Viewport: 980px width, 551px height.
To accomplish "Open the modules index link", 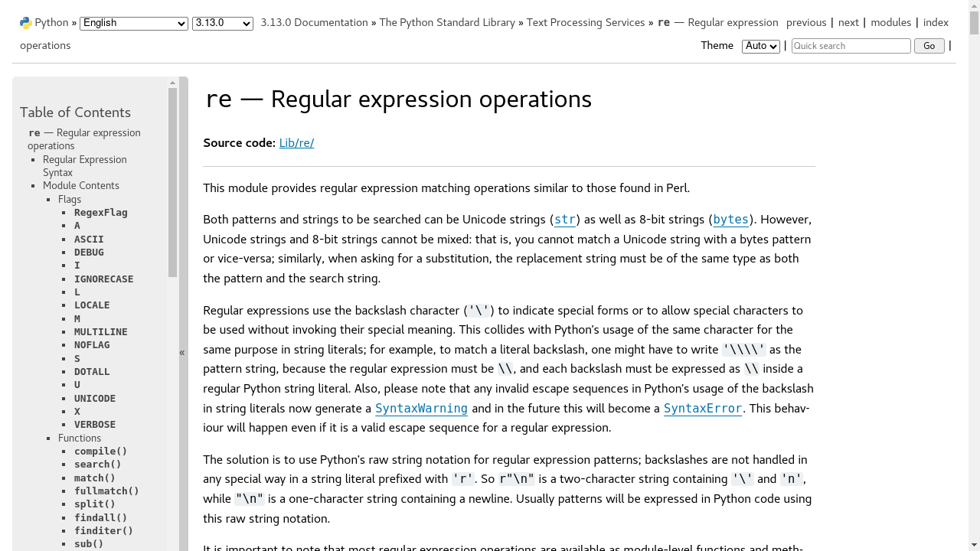I will pos(890,22).
